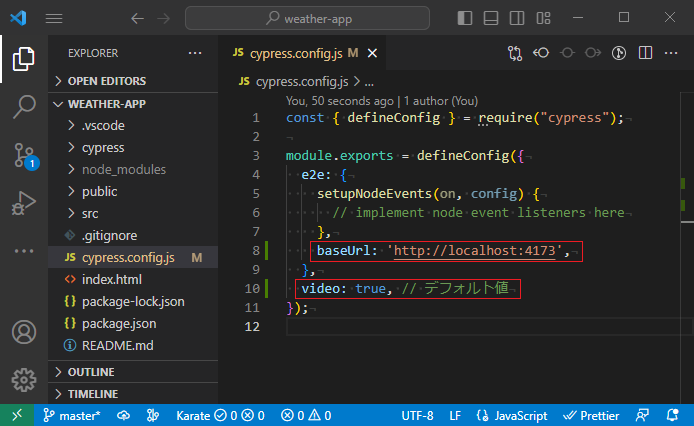Customize layout icon in title bar
Image resolution: width=694 pixels, height=426 pixels.
pyautogui.click(x=543, y=18)
